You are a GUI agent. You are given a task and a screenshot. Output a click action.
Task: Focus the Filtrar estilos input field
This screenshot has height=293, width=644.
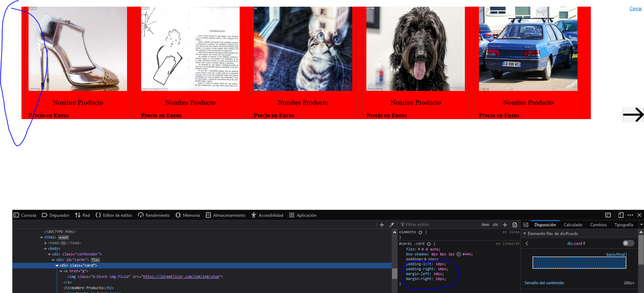tap(440, 224)
